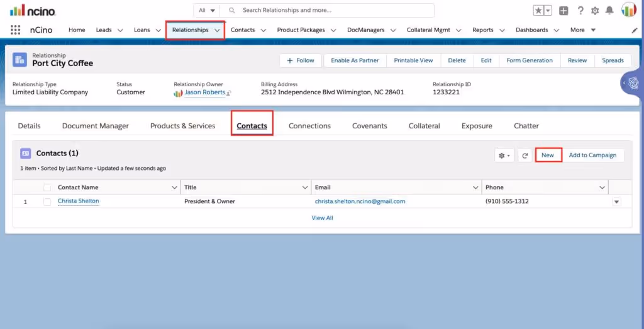Switch to Products & Services tab
644x329 pixels.
(x=183, y=126)
